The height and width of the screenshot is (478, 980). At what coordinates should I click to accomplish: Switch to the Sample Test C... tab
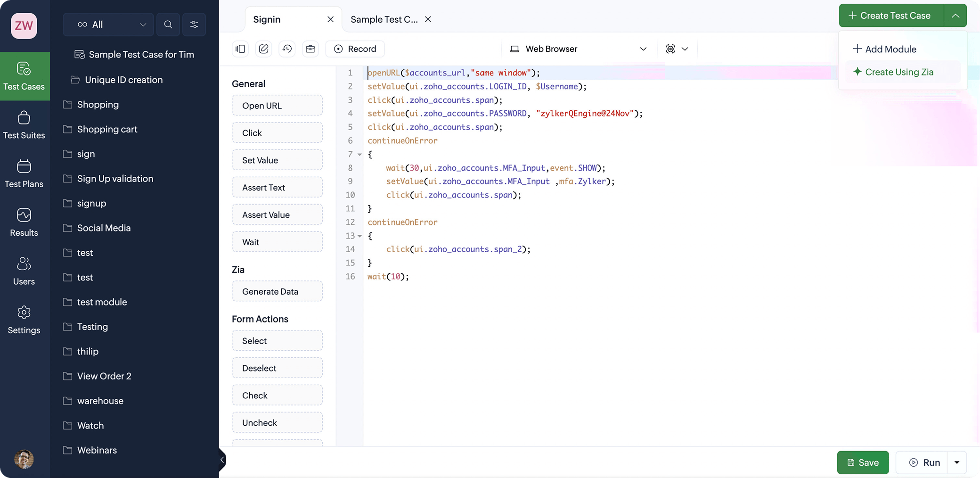[x=384, y=19]
